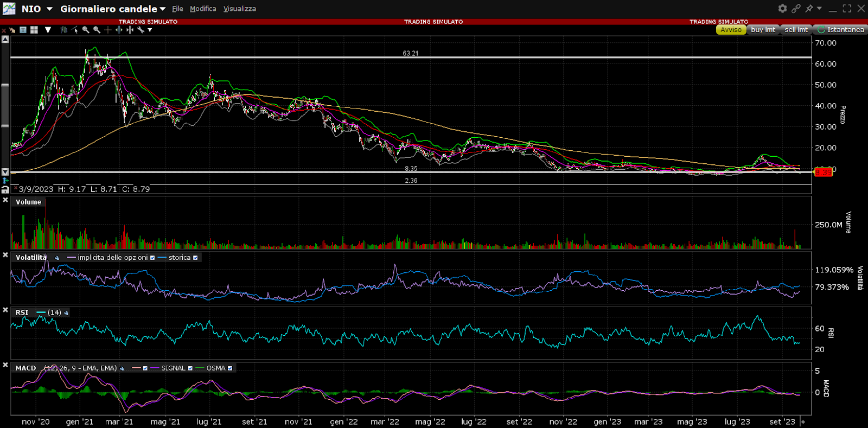Click the first magnifier zoom icon
Image resolution: width=868 pixels, height=428 pixels.
(x=86, y=30)
